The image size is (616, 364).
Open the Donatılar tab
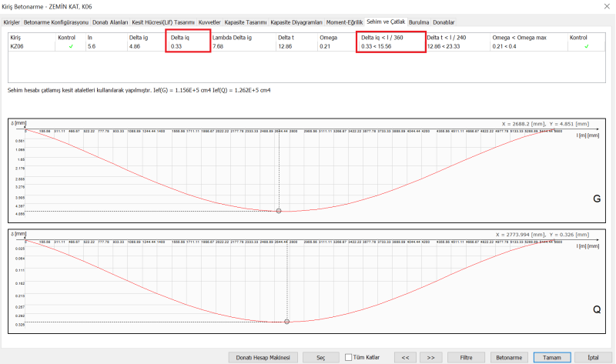point(446,22)
